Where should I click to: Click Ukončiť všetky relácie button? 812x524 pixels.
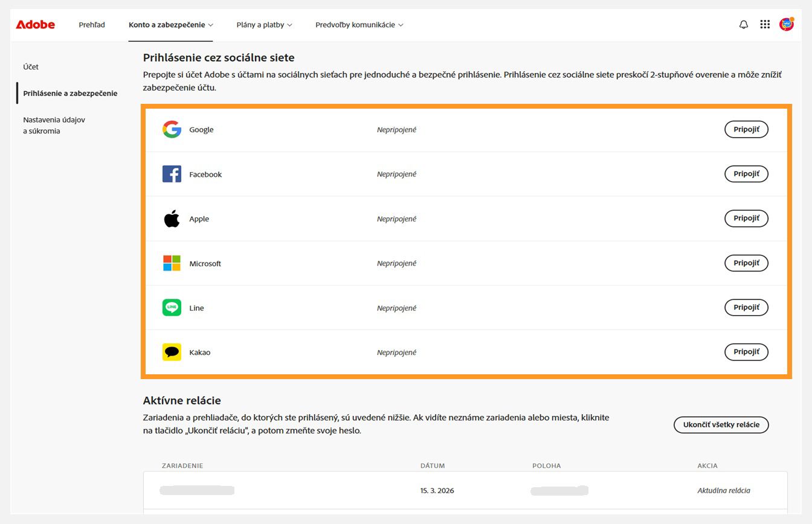click(x=721, y=424)
